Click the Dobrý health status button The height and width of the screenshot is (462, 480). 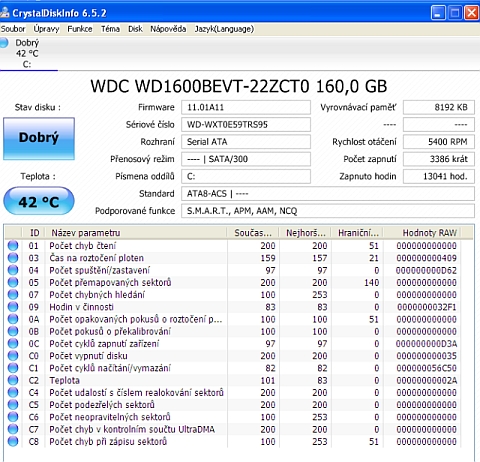(x=39, y=138)
